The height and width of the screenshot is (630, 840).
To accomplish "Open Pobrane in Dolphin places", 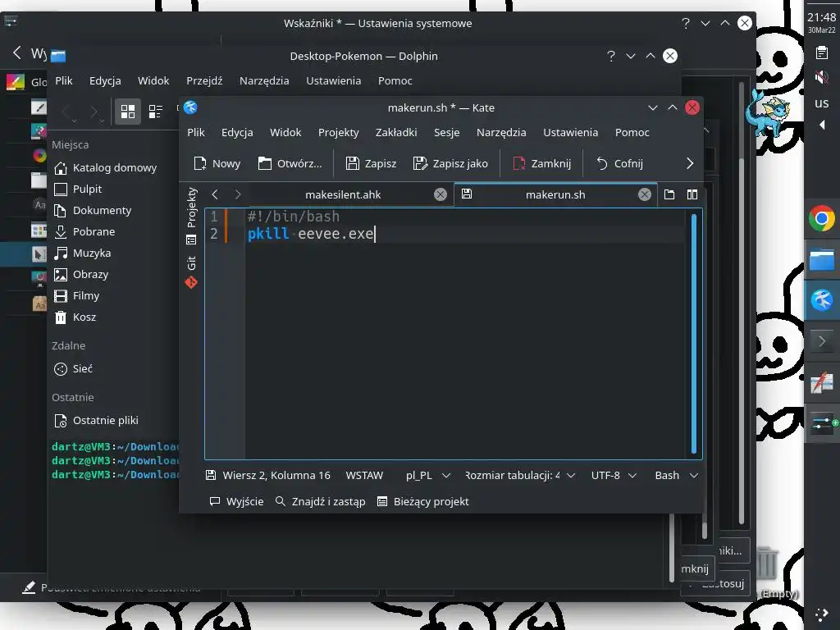I will click(84, 232).
